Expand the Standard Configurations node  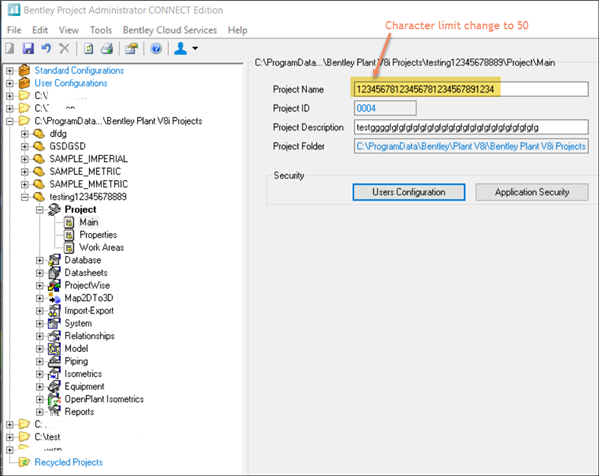point(10,71)
